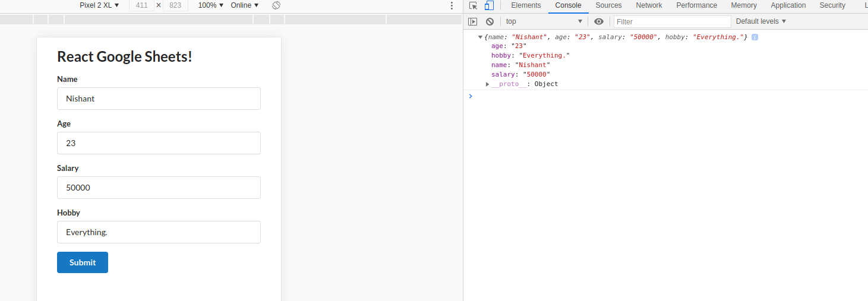This screenshot has width=868, height=301.
Task: Click the Salary input containing 50000
Action: point(159,188)
